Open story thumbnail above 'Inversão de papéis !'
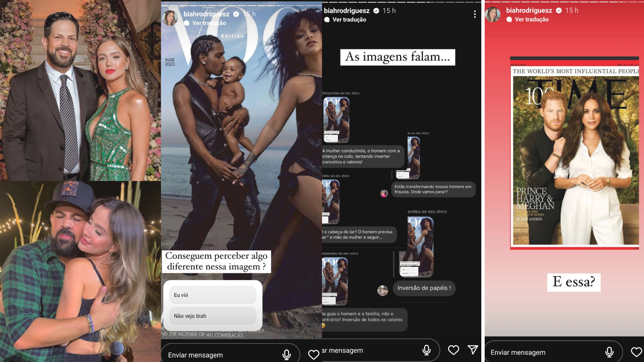The width and height of the screenshot is (644, 362). coord(416,247)
